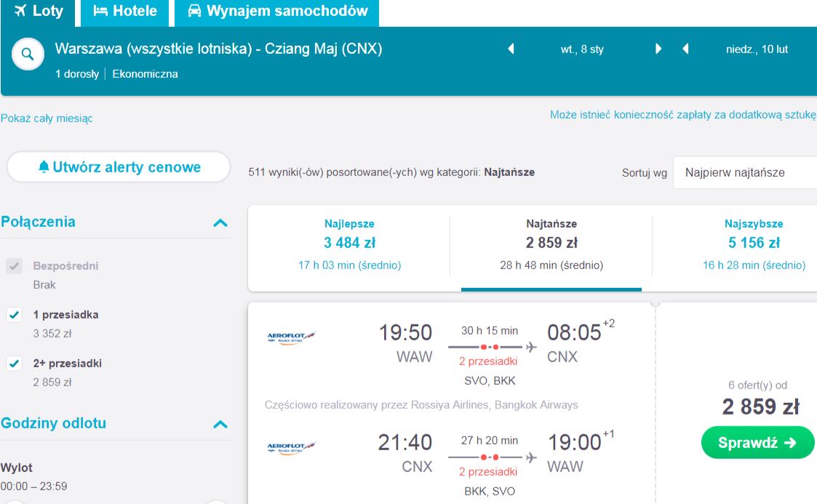
Task: Select the Najlepsze sorting tab
Action: coord(349,244)
